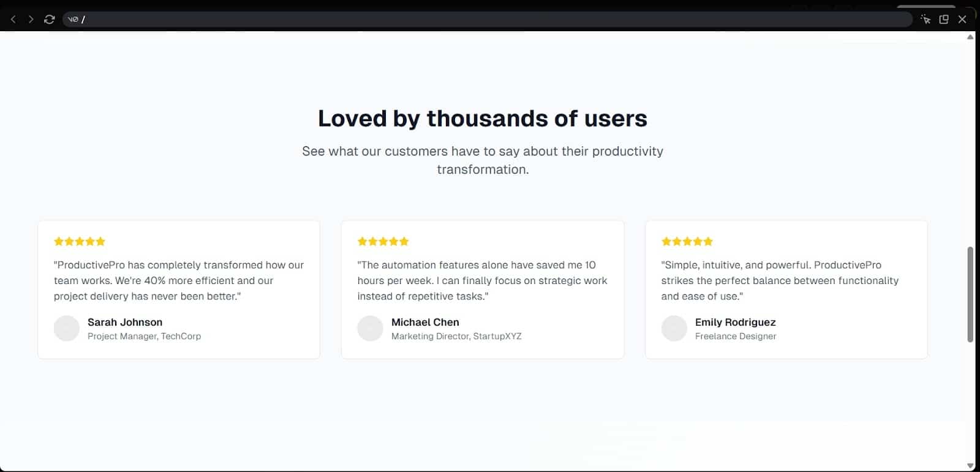Click the "Loved by thousands of users" heading
The height and width of the screenshot is (472, 980).
(483, 118)
